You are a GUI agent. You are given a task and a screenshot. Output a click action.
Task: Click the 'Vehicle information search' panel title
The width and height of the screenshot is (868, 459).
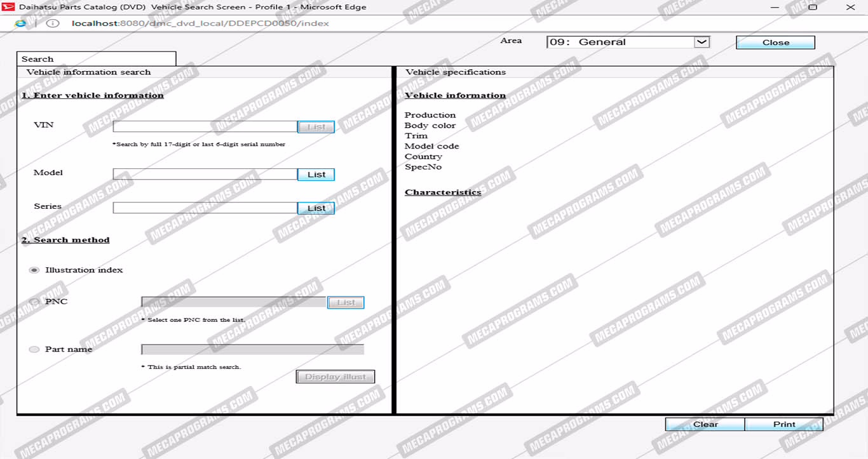pyautogui.click(x=89, y=72)
